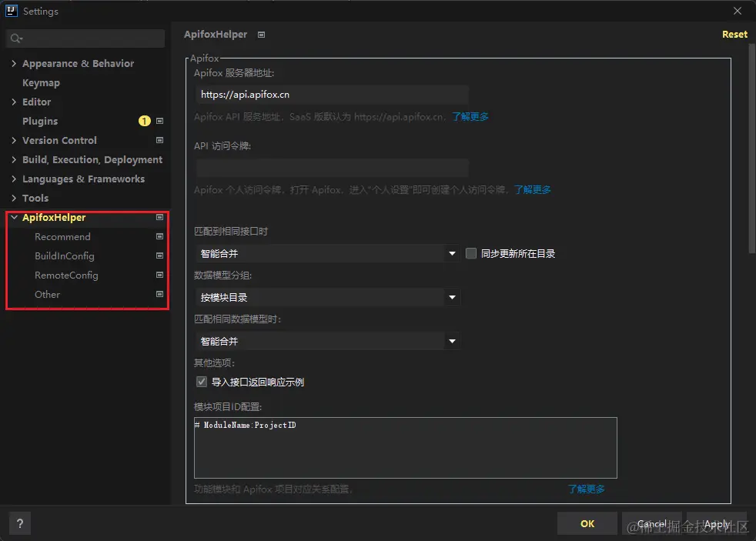Screen dimensions: 756x541
Task: Click the IntelliJ logo icon in title bar
Action: pyautogui.click(x=11, y=11)
